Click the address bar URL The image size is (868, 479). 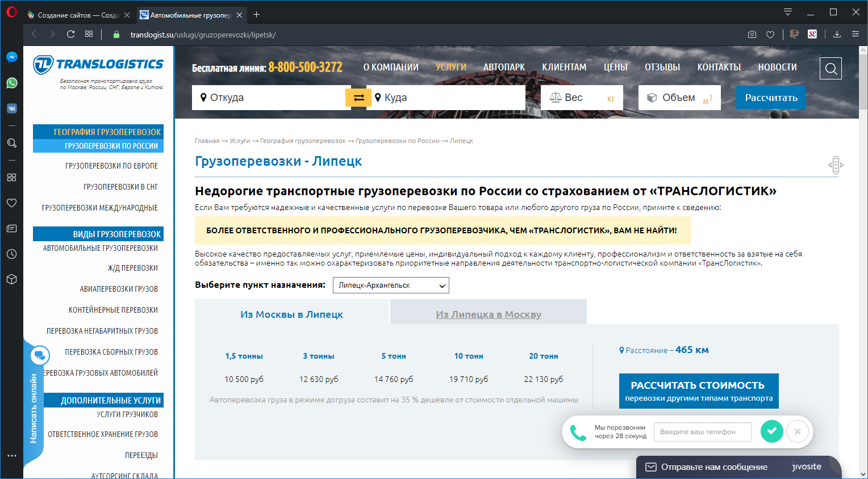pyautogui.click(x=203, y=35)
